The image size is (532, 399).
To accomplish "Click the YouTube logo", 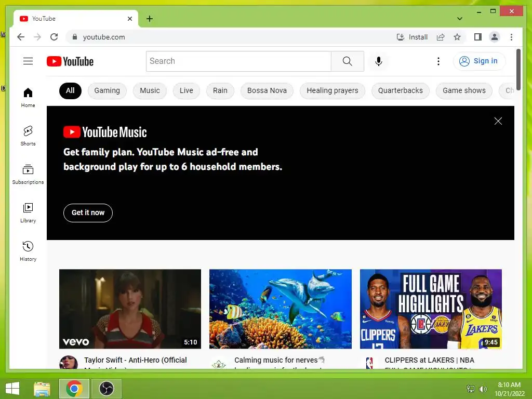I will click(70, 61).
